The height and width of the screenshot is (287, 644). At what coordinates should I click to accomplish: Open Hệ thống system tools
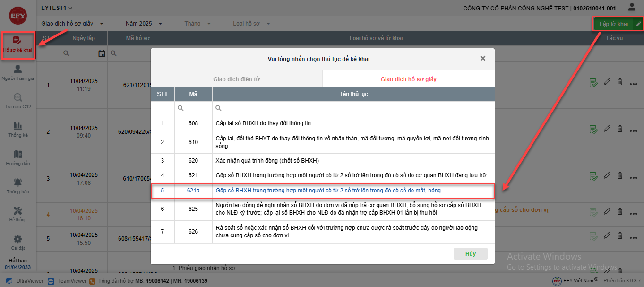18,214
